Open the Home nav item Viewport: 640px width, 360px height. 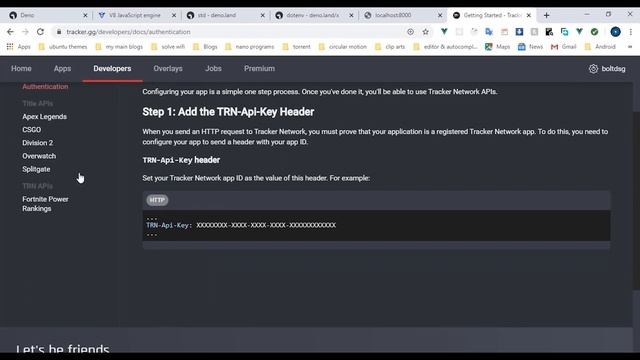21,69
